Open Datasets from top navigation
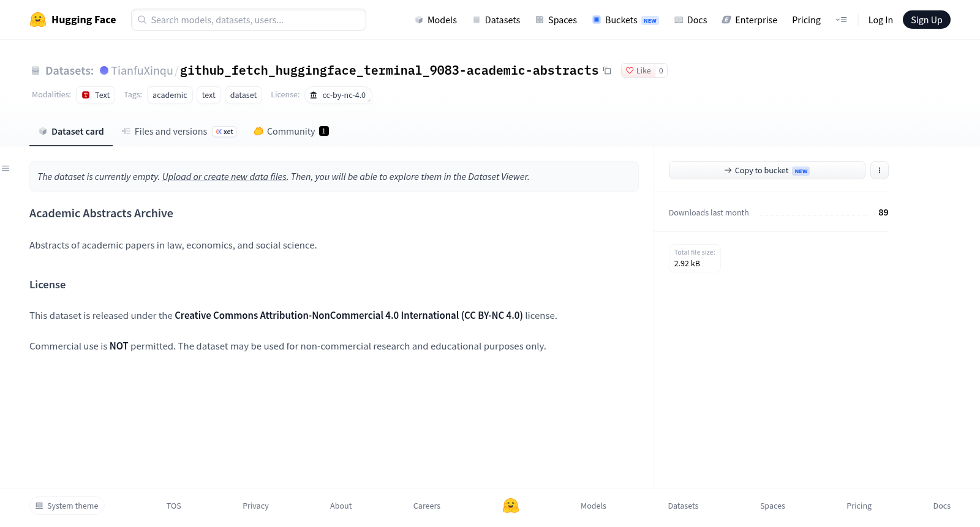980x527 pixels. pos(496,20)
